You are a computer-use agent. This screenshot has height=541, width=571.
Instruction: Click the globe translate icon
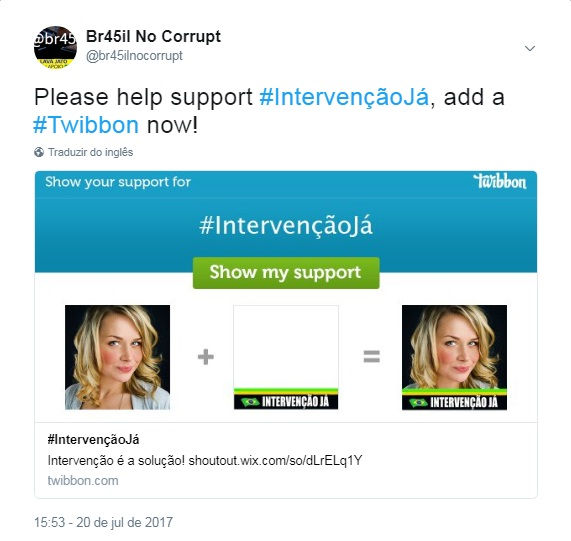39,152
